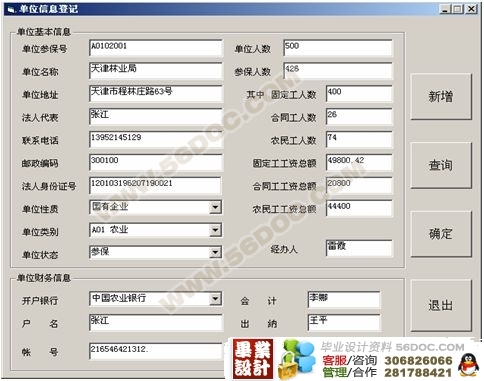Exit using the 退出 button

click(x=441, y=305)
